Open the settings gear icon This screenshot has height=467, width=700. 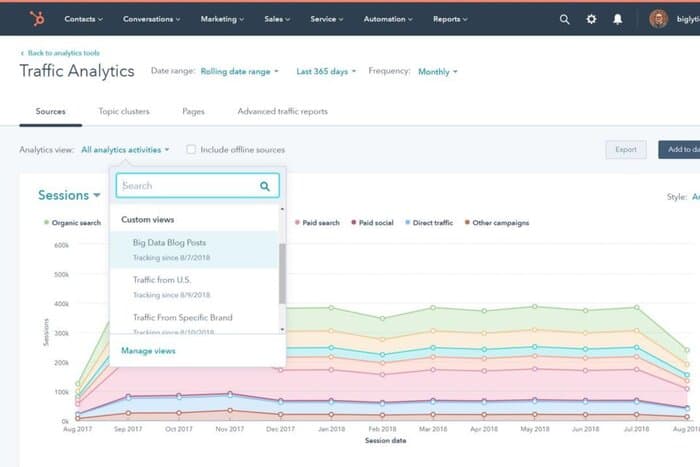pos(591,19)
